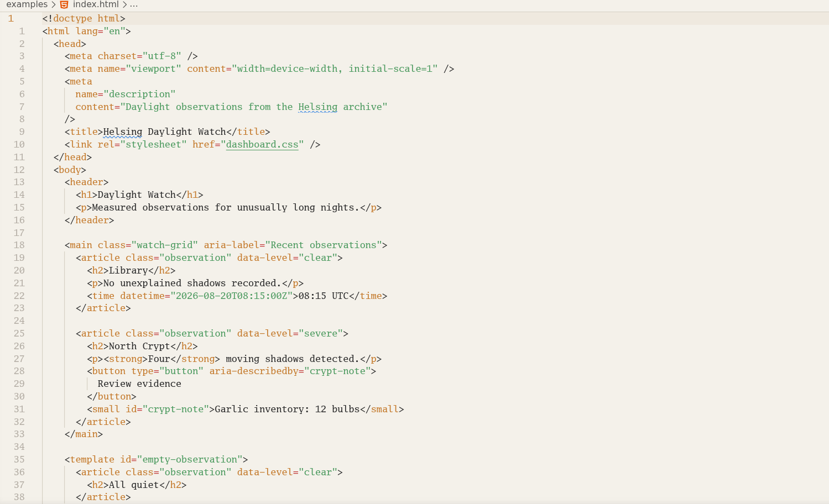
Task: Click the "Recent observations" aria-label value
Action: [x=324, y=245]
